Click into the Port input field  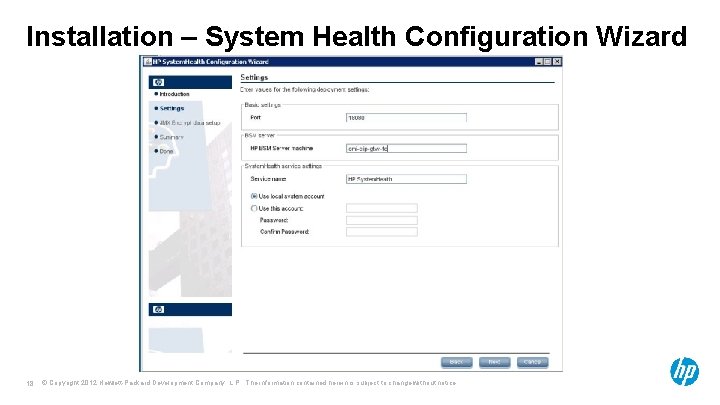406,118
